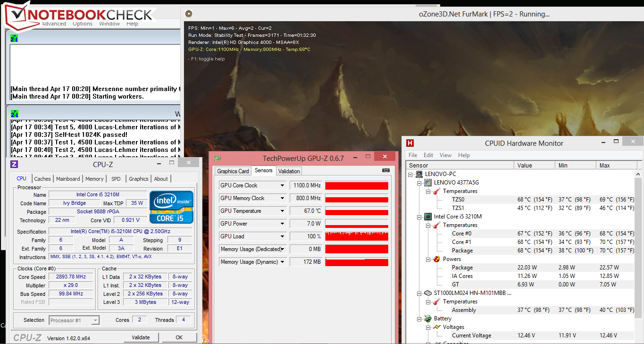Open the Window menu in Prime95

(109, 24)
